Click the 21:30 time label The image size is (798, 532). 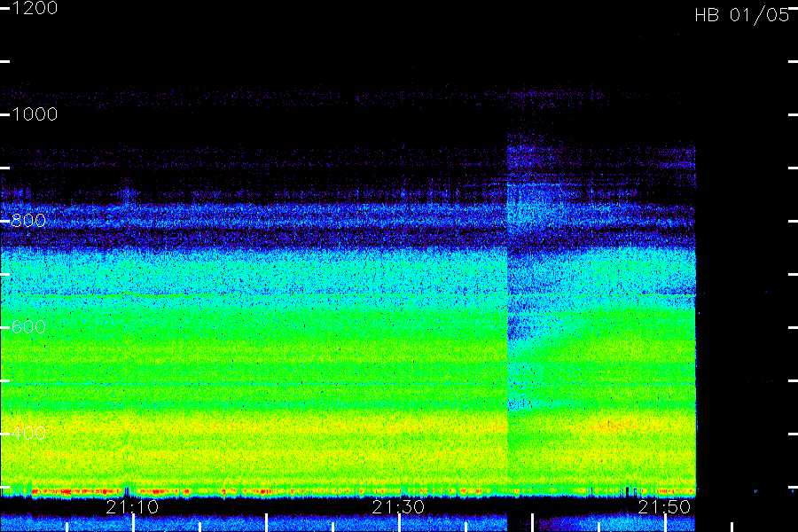(x=398, y=507)
